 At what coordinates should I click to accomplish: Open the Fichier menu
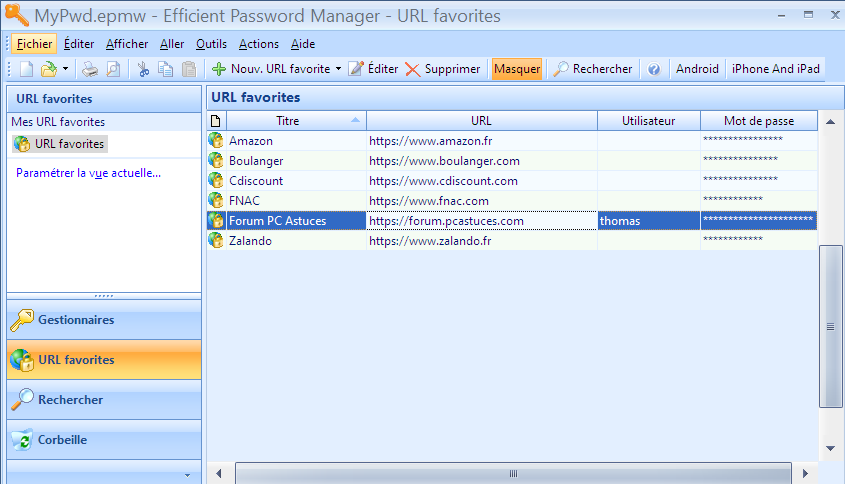click(x=34, y=44)
